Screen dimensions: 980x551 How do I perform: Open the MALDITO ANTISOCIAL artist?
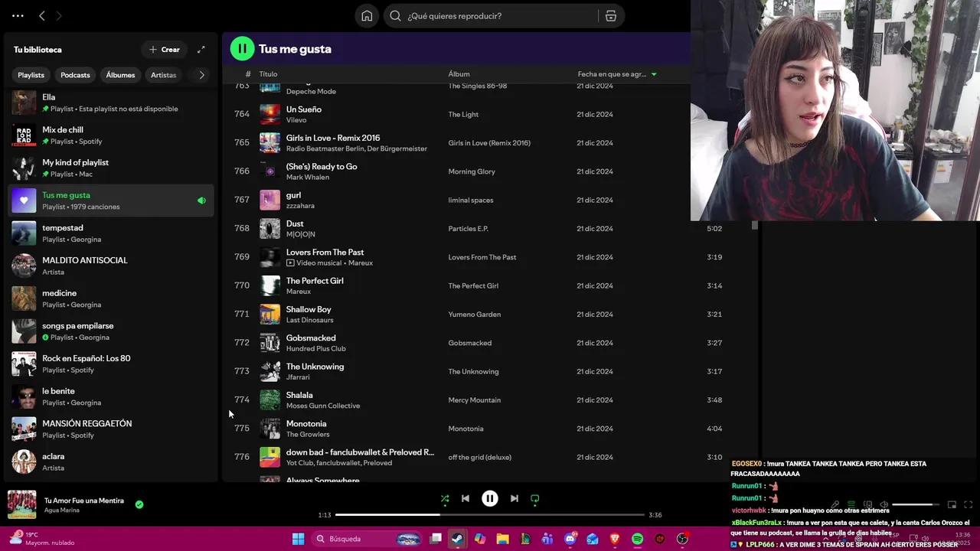111,266
